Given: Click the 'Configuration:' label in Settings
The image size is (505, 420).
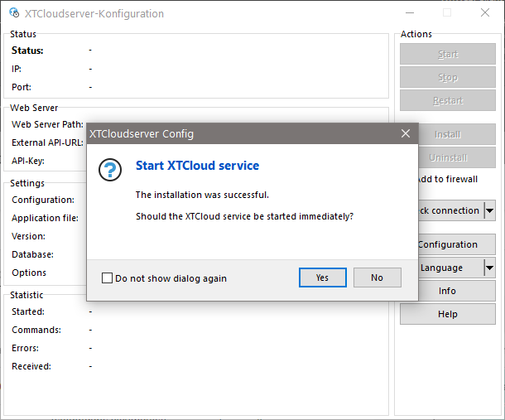Looking at the screenshot, I should click(x=43, y=200).
